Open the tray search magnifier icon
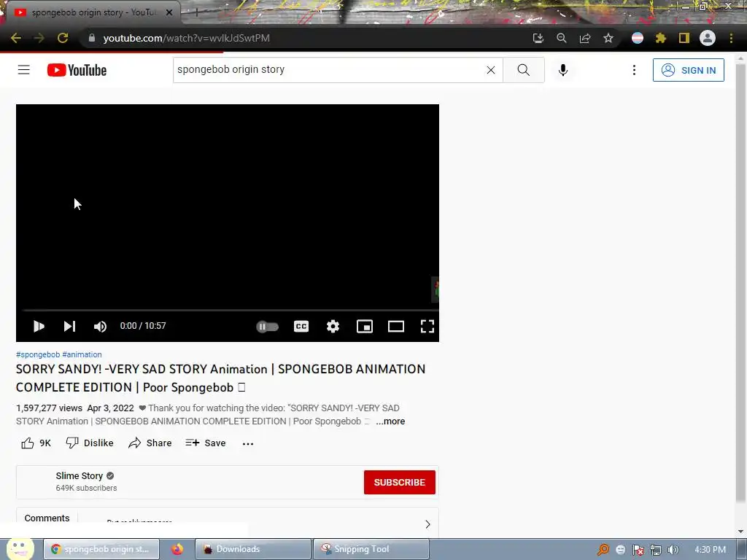The image size is (747, 560). (x=603, y=550)
